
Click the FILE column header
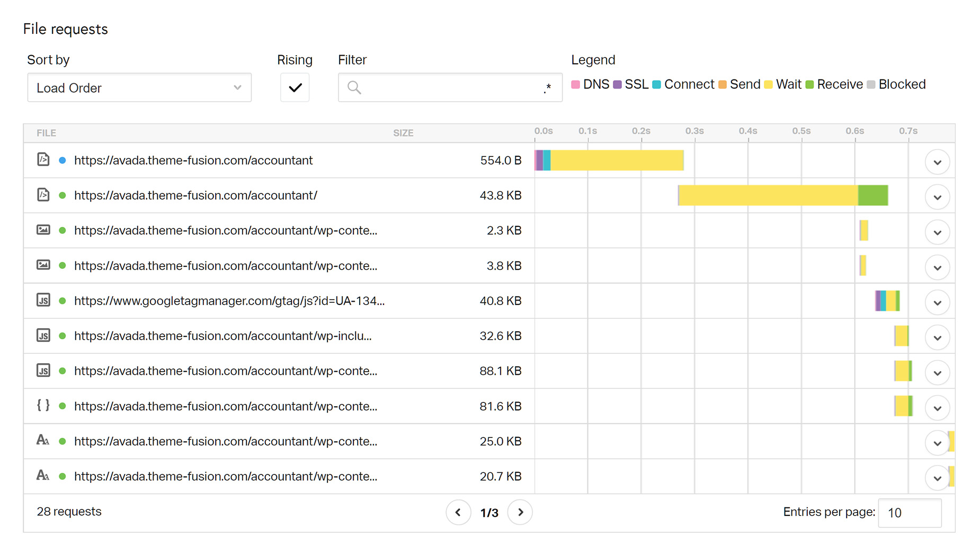pyautogui.click(x=46, y=133)
